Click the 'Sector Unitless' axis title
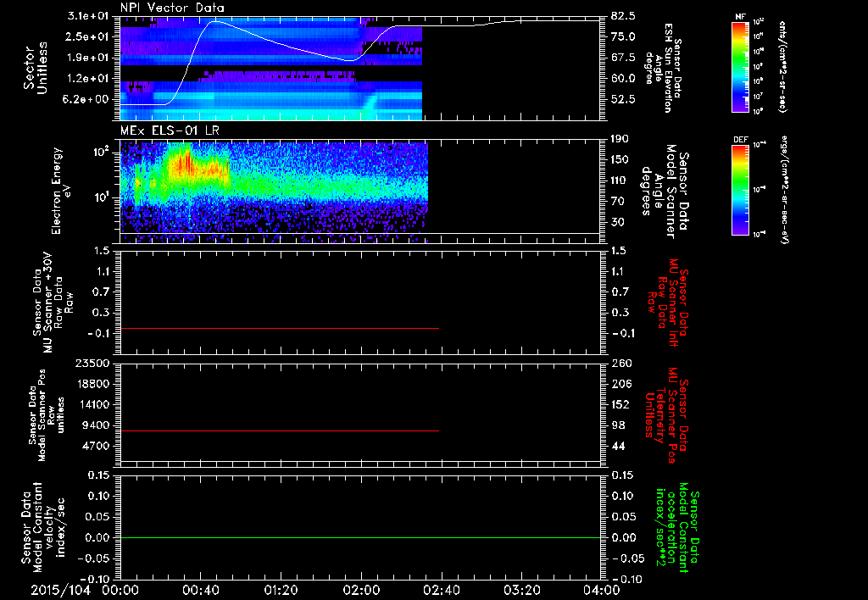This screenshot has height=600, width=868. (36, 68)
